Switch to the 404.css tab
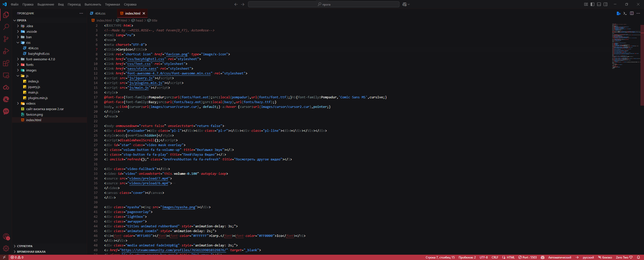Image resolution: width=644 pixels, height=260 pixels. pyautogui.click(x=100, y=13)
